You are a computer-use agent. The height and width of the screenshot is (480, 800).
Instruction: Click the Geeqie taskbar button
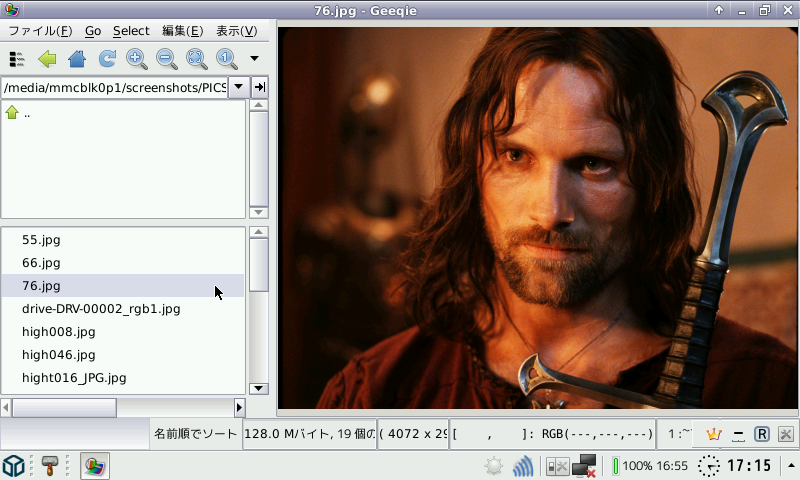pyautogui.click(x=95, y=466)
